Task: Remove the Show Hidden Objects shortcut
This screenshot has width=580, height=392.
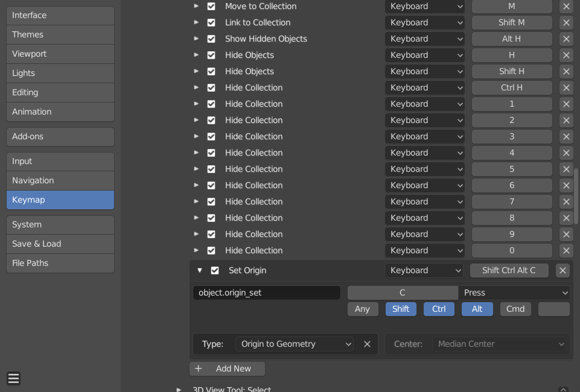Action: pyautogui.click(x=565, y=39)
